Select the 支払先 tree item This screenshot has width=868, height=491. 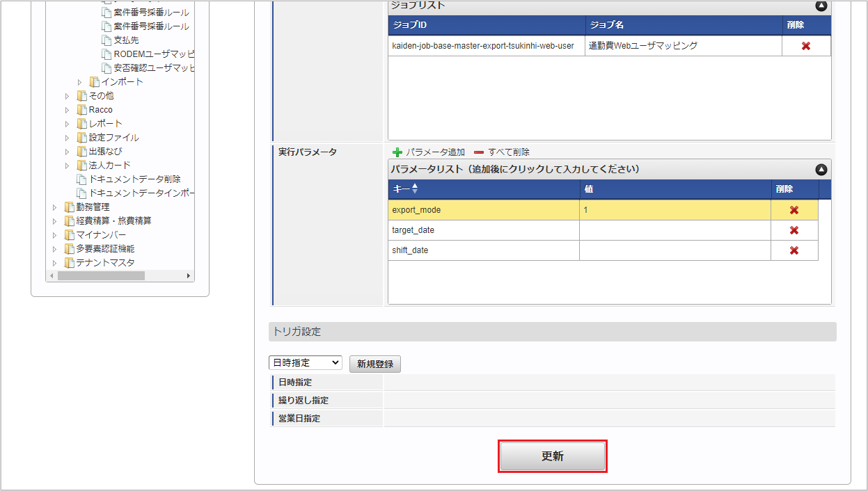pos(126,40)
